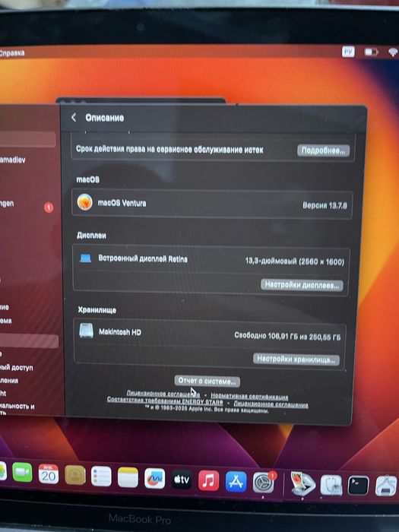
Task: Open FaceTime from the Dock
Action: click(x=22, y=472)
